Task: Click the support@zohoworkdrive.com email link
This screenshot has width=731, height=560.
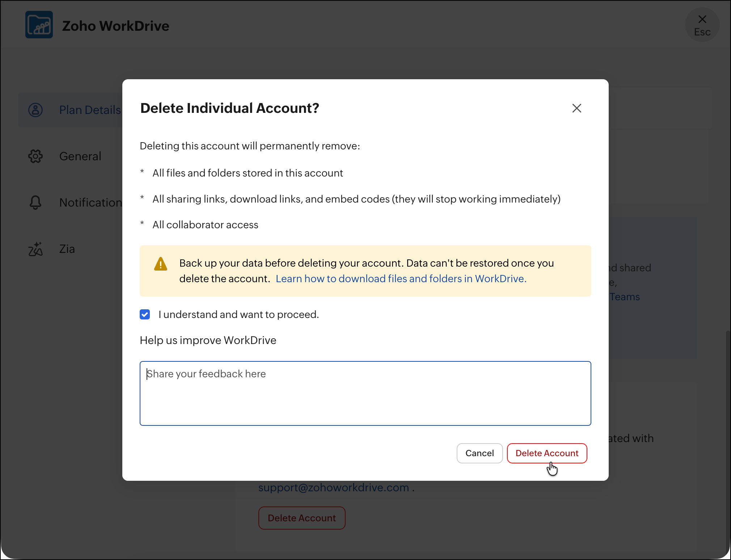Action: 333,488
